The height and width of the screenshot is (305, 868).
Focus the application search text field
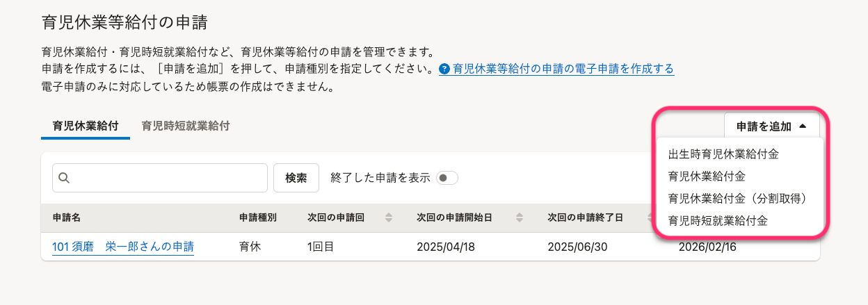tap(160, 178)
